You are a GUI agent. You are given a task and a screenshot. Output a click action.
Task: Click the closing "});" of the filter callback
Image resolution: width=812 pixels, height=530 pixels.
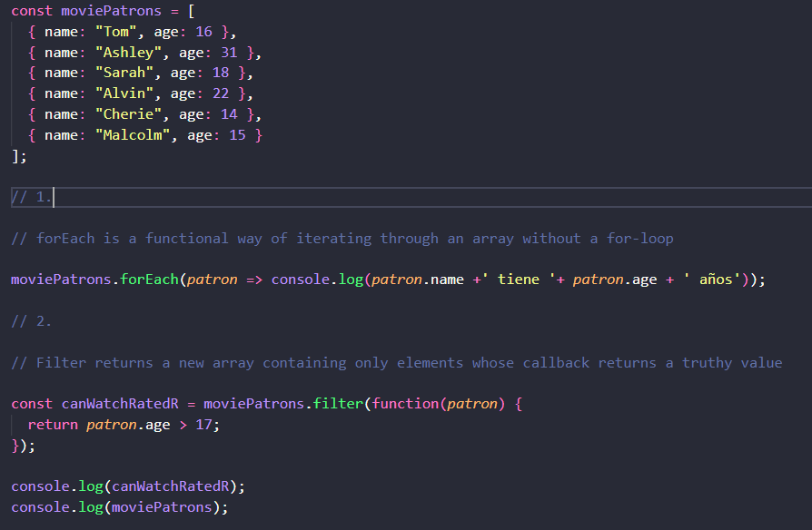[x=24, y=446]
